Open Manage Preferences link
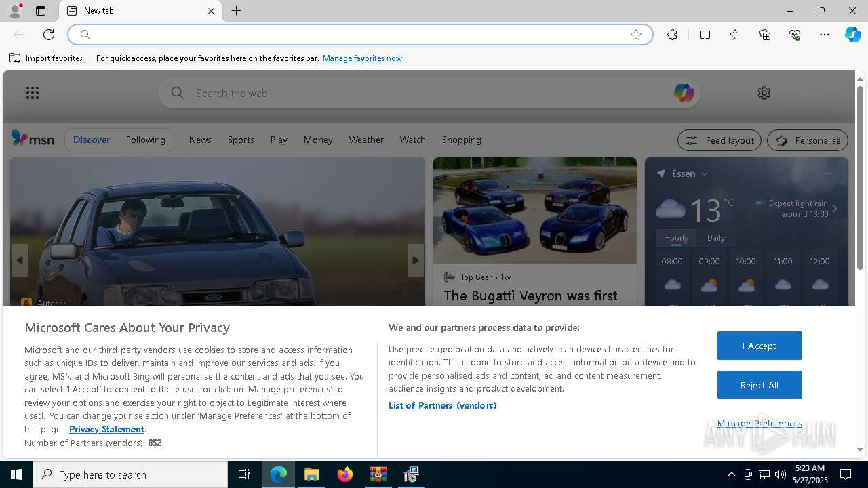Viewport: 868px width, 488px height. point(759,423)
